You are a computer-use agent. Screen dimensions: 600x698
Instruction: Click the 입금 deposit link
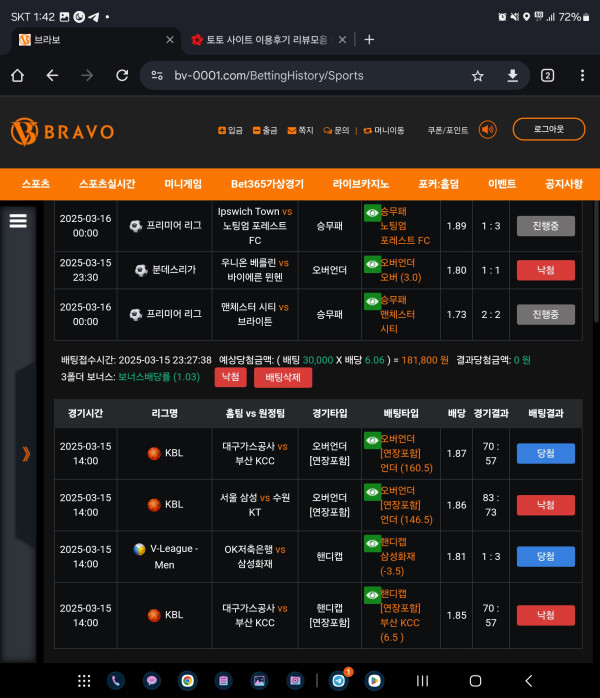pyautogui.click(x=230, y=131)
